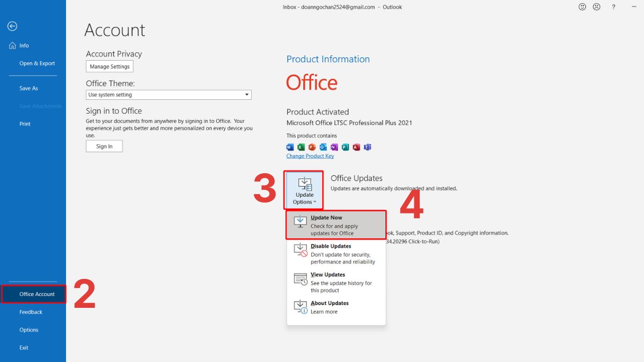Select Open & Export in sidebar
Image resolution: width=644 pixels, height=362 pixels.
[37, 63]
